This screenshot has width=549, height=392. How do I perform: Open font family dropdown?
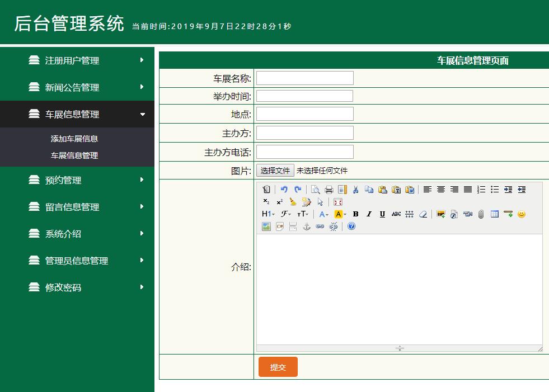[x=286, y=214]
